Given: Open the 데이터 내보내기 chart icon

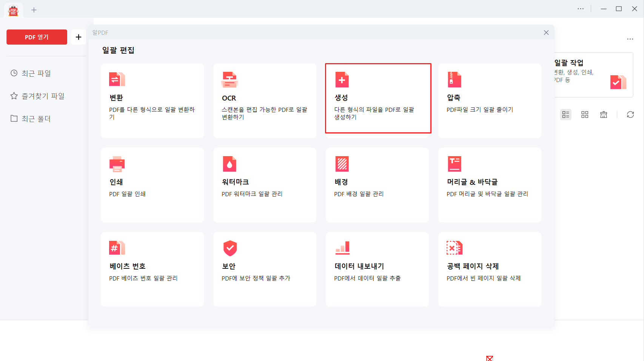Looking at the screenshot, I should pyautogui.click(x=343, y=248).
